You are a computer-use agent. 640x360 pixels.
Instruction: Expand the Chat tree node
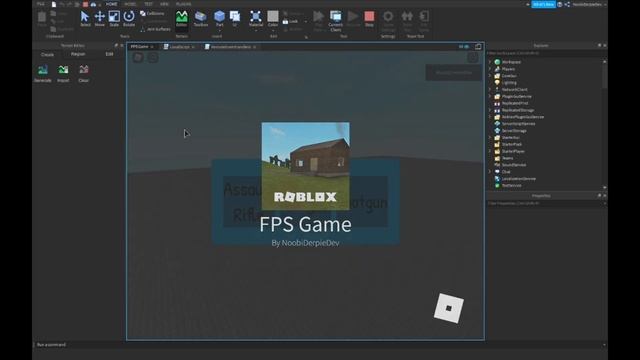coord(490,171)
